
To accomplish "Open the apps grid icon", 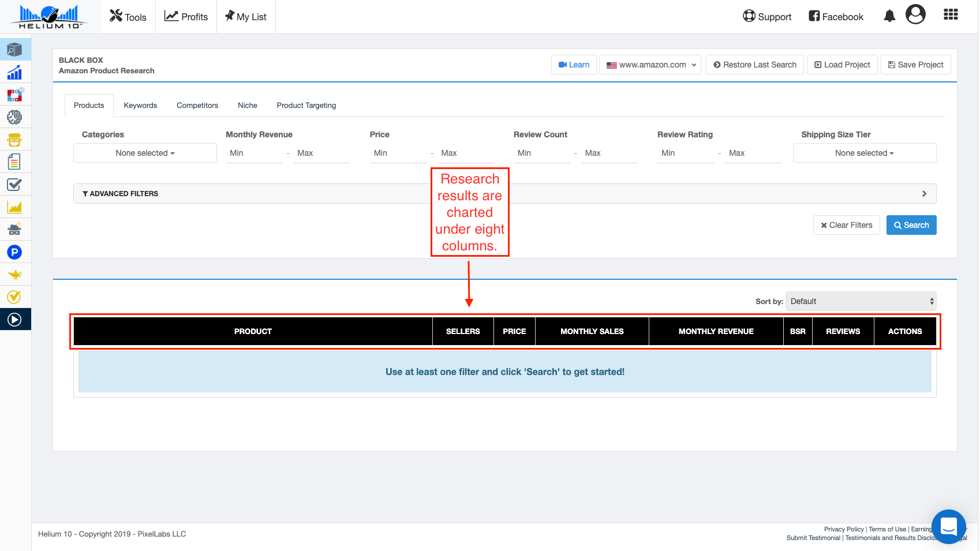I will 951,15.
